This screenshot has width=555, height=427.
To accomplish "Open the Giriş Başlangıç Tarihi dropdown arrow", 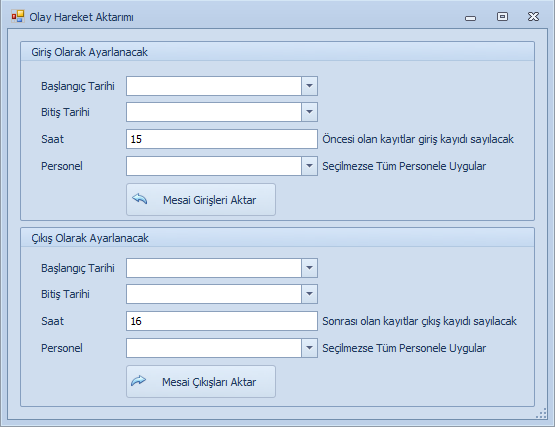I will pos(309,86).
